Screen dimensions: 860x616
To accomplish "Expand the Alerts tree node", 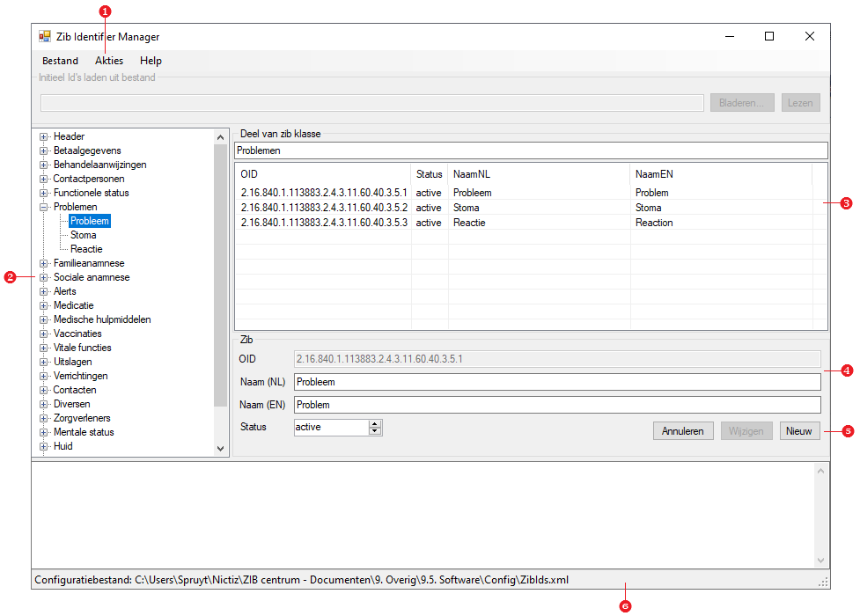I will click(x=43, y=292).
